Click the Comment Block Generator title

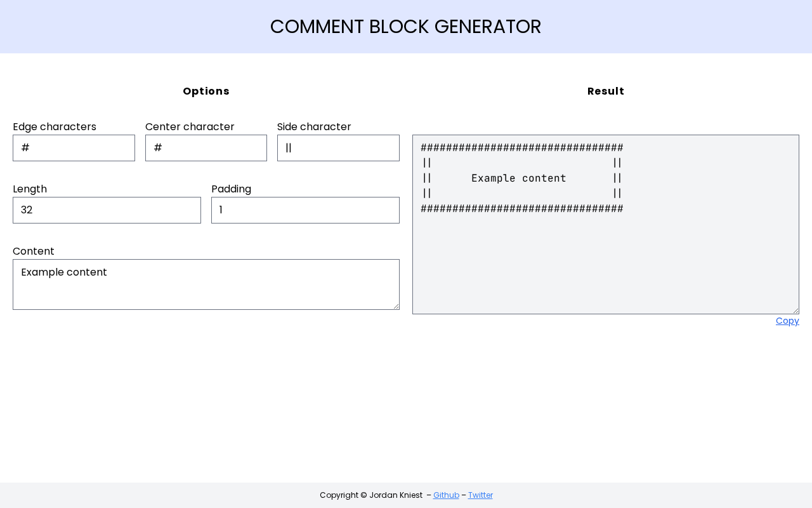tap(405, 27)
